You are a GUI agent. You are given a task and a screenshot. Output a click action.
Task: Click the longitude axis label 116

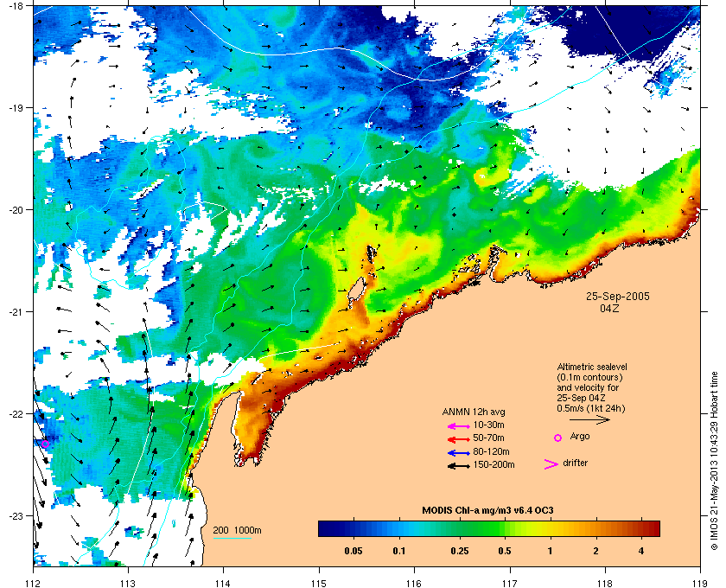point(414,583)
